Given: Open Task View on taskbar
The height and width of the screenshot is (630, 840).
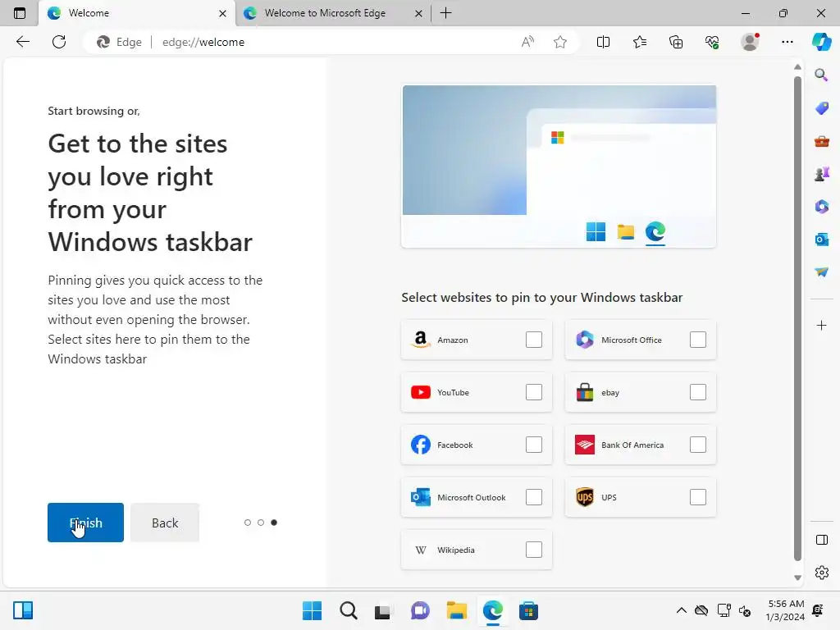Looking at the screenshot, I should click(x=382, y=610).
